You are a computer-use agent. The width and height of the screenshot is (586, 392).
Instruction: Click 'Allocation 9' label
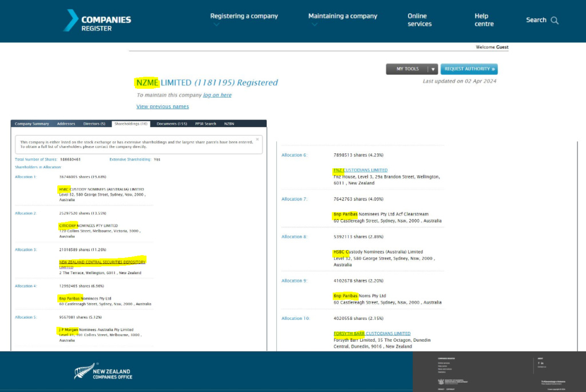point(294,280)
